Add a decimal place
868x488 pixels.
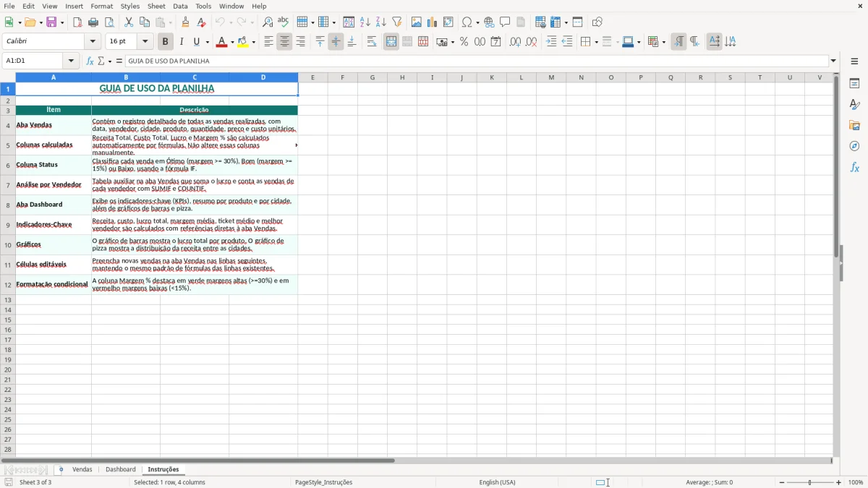pyautogui.click(x=515, y=42)
